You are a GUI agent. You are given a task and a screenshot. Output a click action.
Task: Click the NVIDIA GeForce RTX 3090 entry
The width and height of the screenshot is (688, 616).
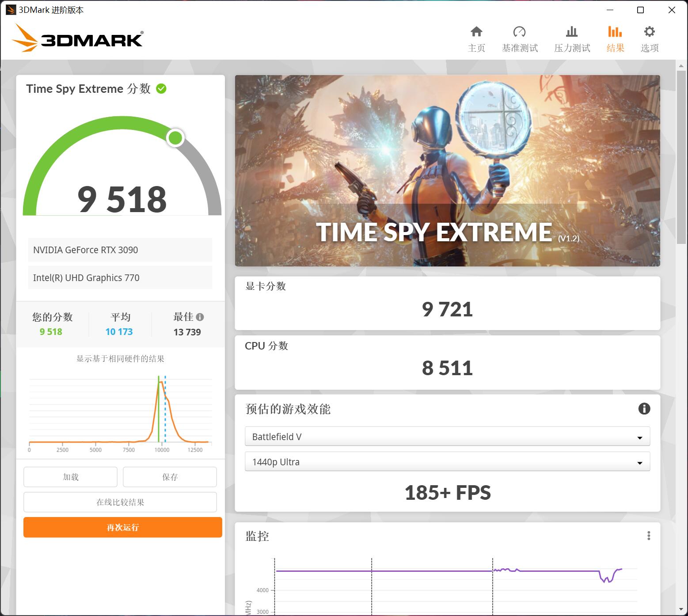[120, 250]
